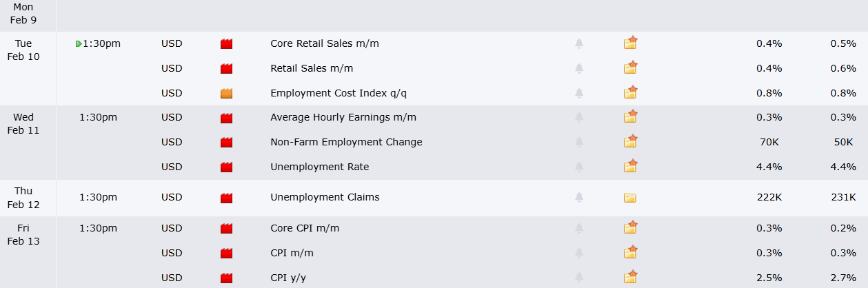Viewport: 868px width, 288px height.
Task: Open detail folder for Unemployment Claims
Action: 630,198
